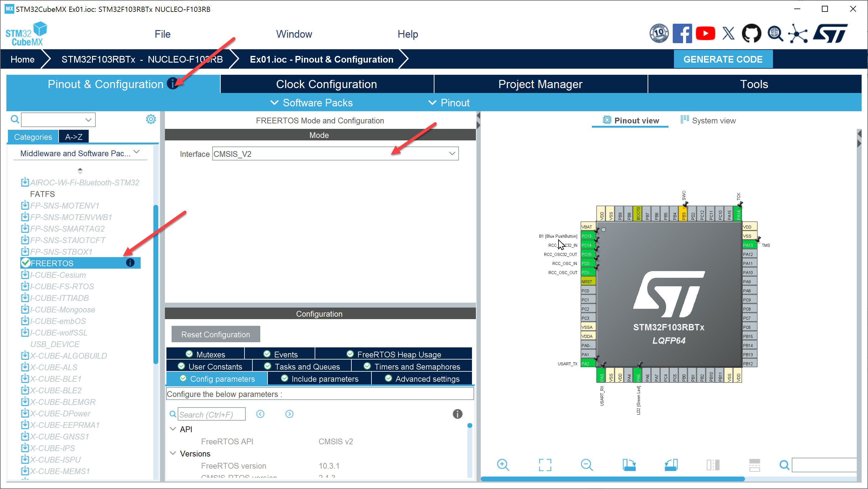Open the categories settings gear icon
This screenshot has height=489, width=868.
coord(151,119)
